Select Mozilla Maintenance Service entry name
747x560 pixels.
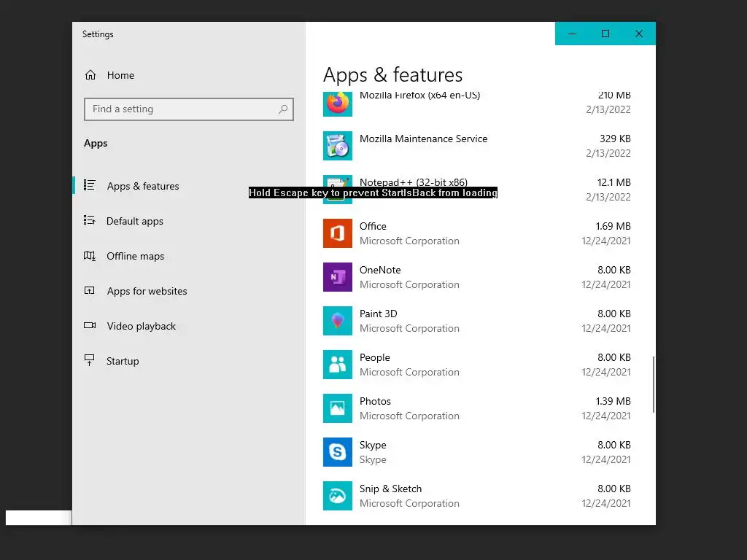point(423,139)
